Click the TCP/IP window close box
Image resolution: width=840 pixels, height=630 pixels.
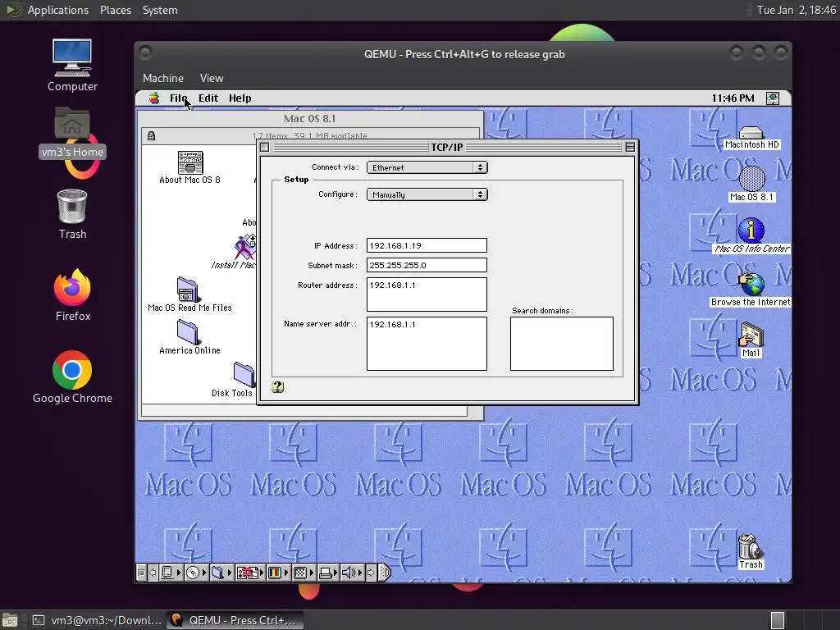(265, 147)
